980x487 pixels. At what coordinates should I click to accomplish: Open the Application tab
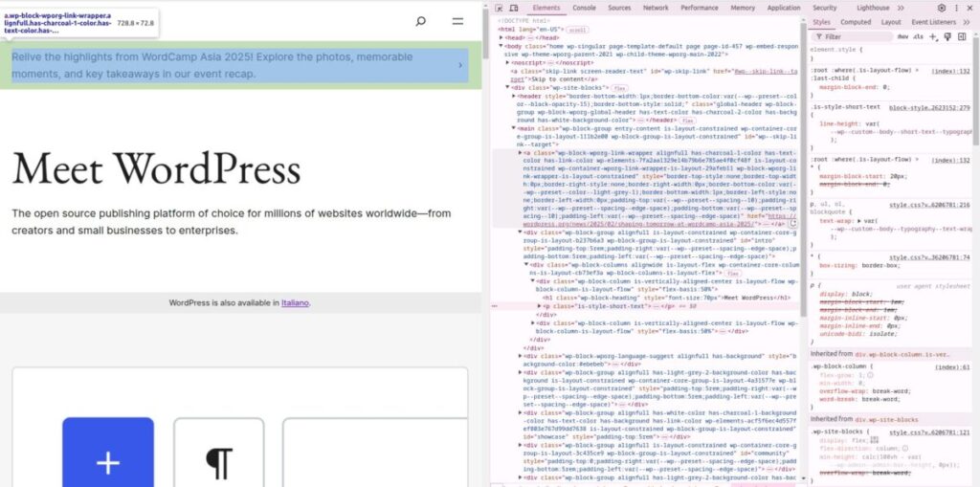[x=784, y=8]
